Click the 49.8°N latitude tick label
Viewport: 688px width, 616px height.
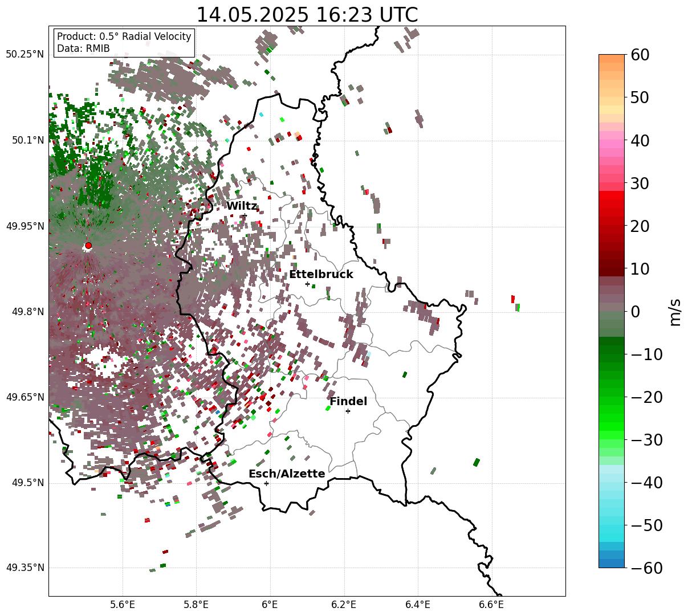pyautogui.click(x=27, y=312)
